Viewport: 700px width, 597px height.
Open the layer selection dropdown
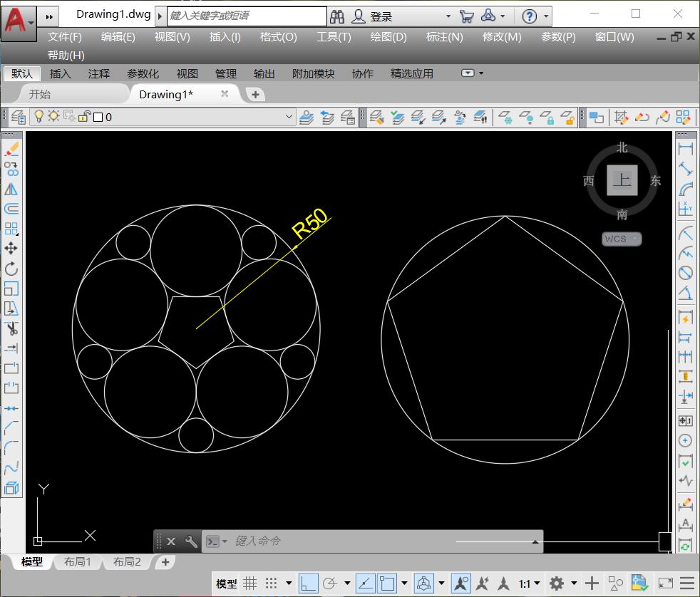coord(288,116)
